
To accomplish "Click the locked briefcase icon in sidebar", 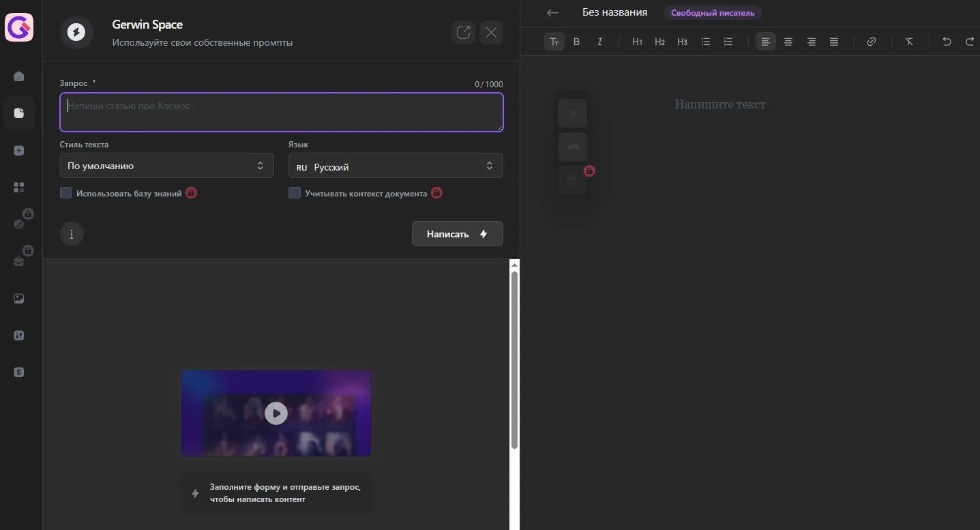I will pos(19,261).
